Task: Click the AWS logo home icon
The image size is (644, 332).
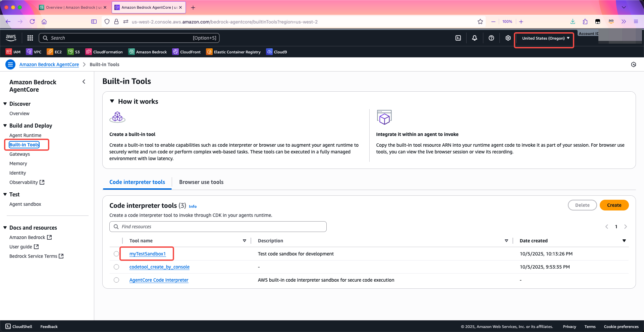Action: (11, 38)
